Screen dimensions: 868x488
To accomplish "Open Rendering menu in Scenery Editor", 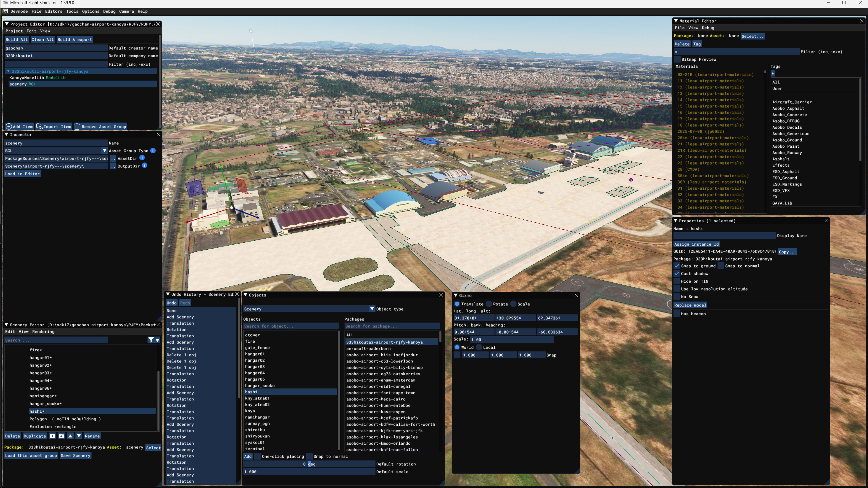I will (x=43, y=332).
